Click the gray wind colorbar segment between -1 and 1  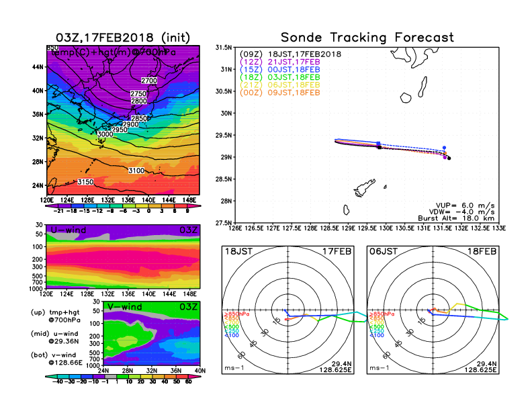coord(111,376)
